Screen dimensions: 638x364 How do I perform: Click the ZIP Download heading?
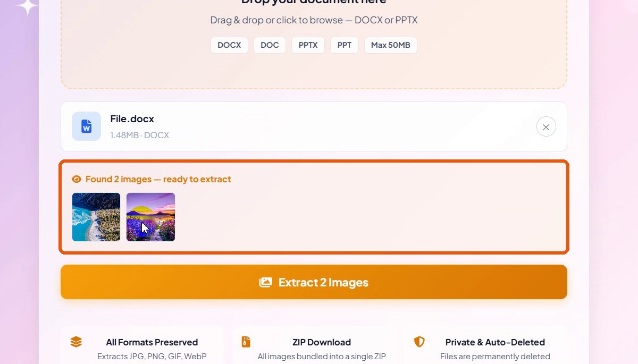[322, 342]
